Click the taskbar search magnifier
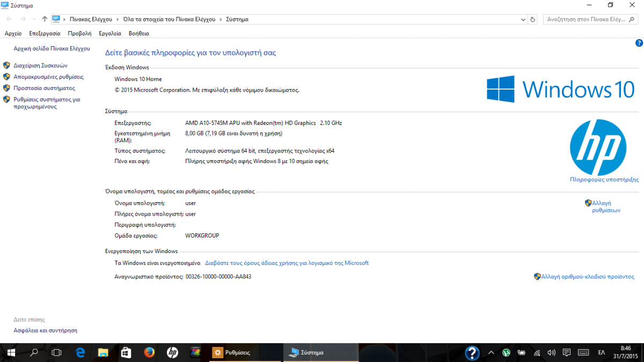Image resolution: width=644 pixels, height=362 pixels. point(34,352)
